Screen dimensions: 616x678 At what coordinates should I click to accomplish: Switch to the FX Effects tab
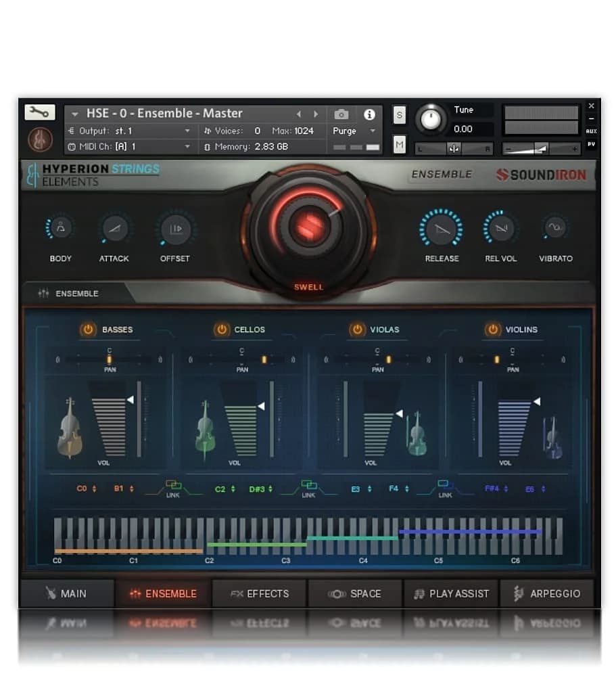click(x=259, y=593)
